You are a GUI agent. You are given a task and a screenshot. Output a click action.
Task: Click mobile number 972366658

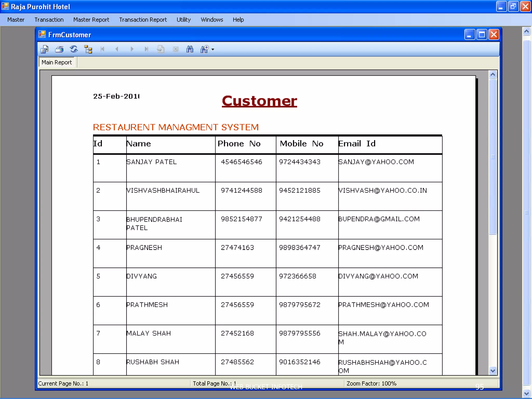tap(298, 276)
